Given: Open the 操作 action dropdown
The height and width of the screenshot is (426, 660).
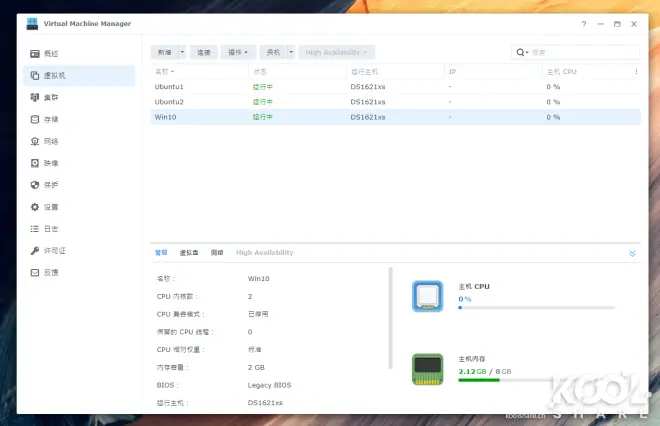Looking at the screenshot, I should [238, 52].
